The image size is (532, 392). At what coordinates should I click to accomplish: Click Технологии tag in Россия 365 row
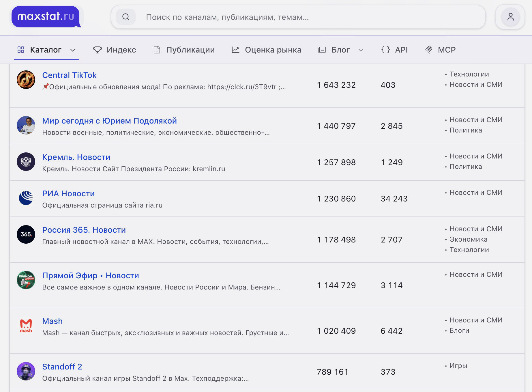(469, 250)
